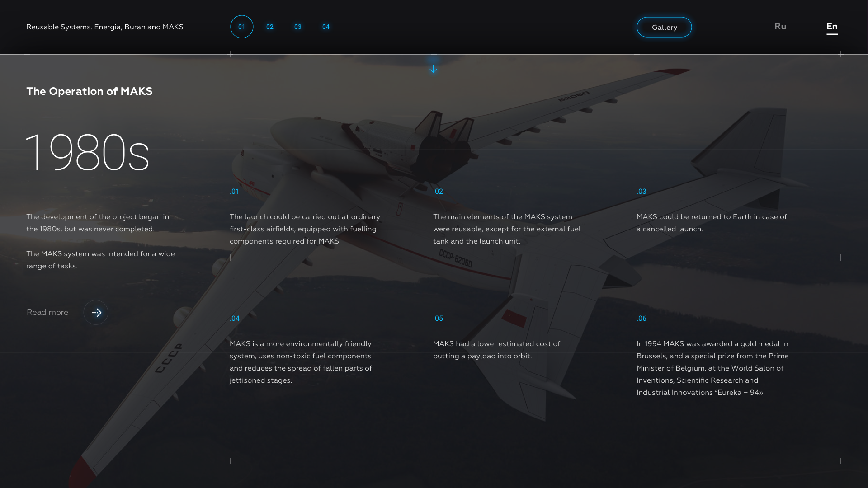Select the En language option
The height and width of the screenshot is (488, 868).
coord(832,27)
